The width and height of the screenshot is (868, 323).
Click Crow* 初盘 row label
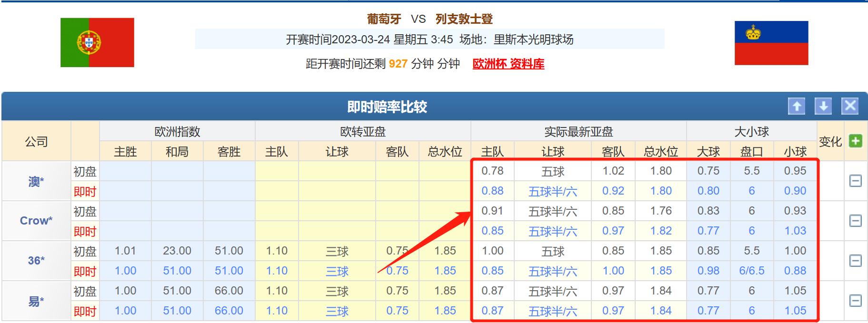[85, 211]
